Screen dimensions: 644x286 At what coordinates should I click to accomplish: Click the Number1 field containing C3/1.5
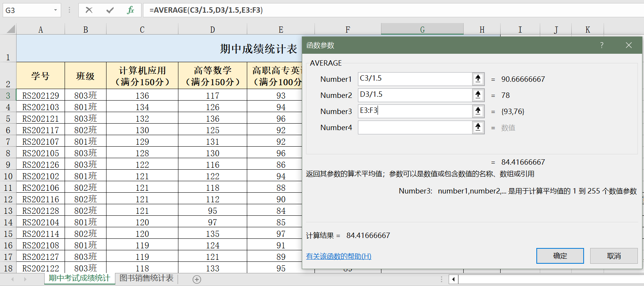pos(414,79)
